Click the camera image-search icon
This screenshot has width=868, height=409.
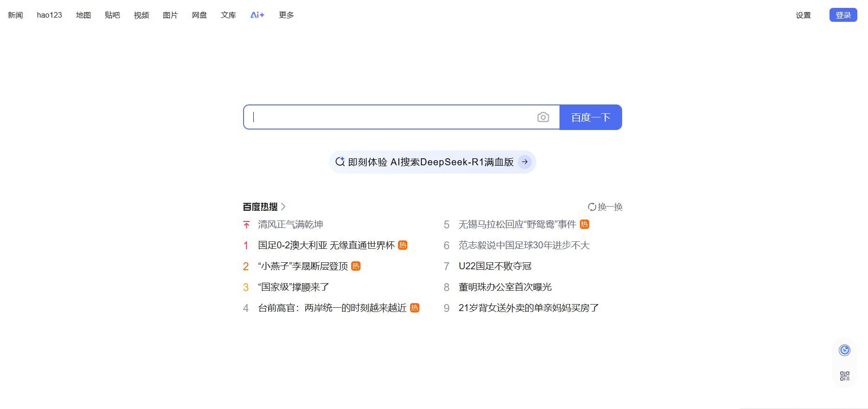point(543,117)
